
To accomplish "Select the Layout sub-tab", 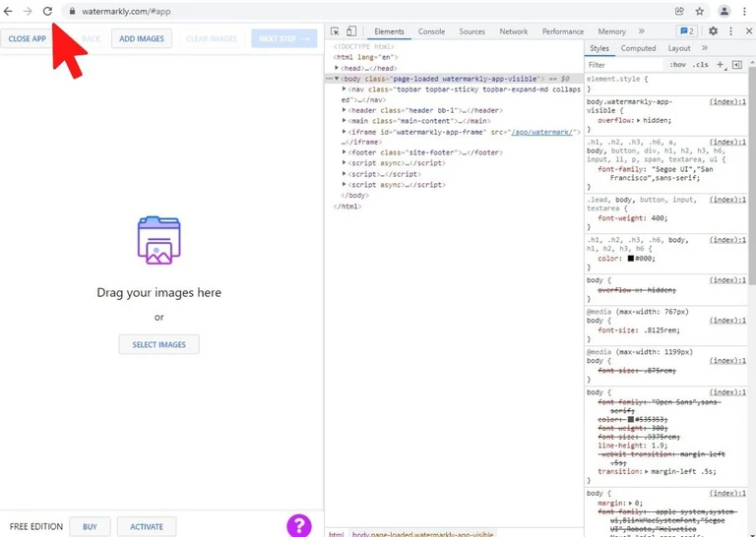I will (x=679, y=48).
